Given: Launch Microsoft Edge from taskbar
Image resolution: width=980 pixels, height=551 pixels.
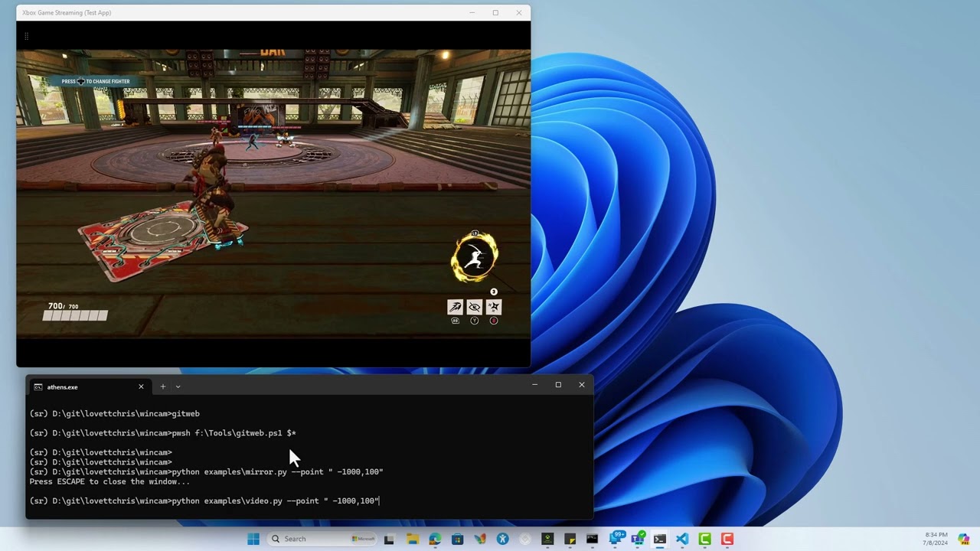Looking at the screenshot, I should click(x=435, y=539).
